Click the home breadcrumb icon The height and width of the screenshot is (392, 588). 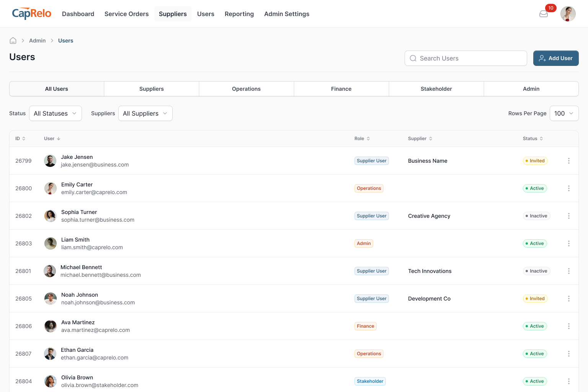[13, 41]
